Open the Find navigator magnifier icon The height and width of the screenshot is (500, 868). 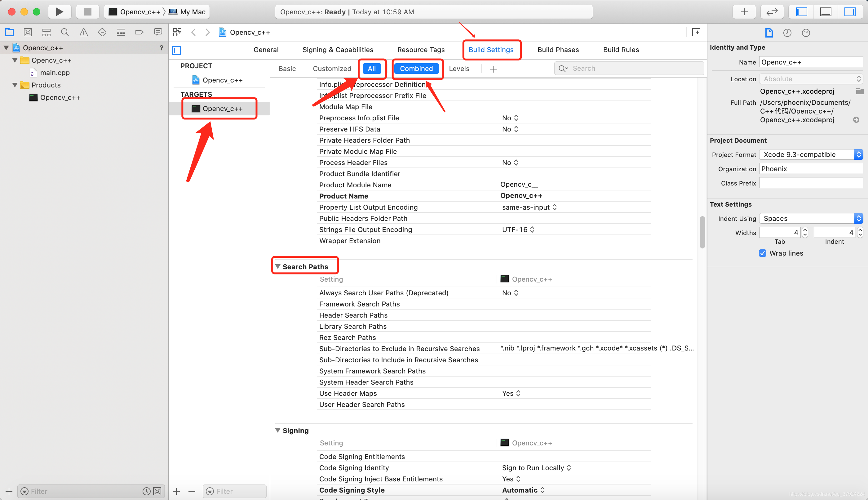click(65, 32)
